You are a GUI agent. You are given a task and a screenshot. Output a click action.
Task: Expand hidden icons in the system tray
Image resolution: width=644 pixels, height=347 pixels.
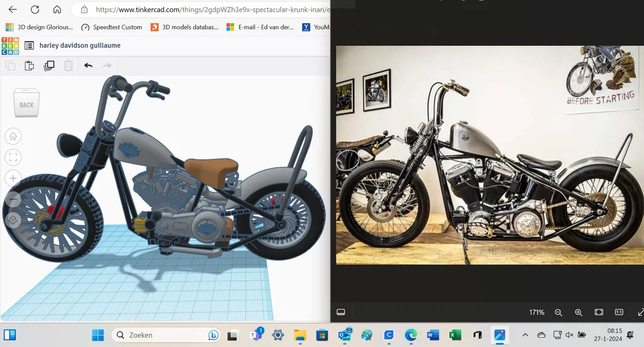[525, 335]
